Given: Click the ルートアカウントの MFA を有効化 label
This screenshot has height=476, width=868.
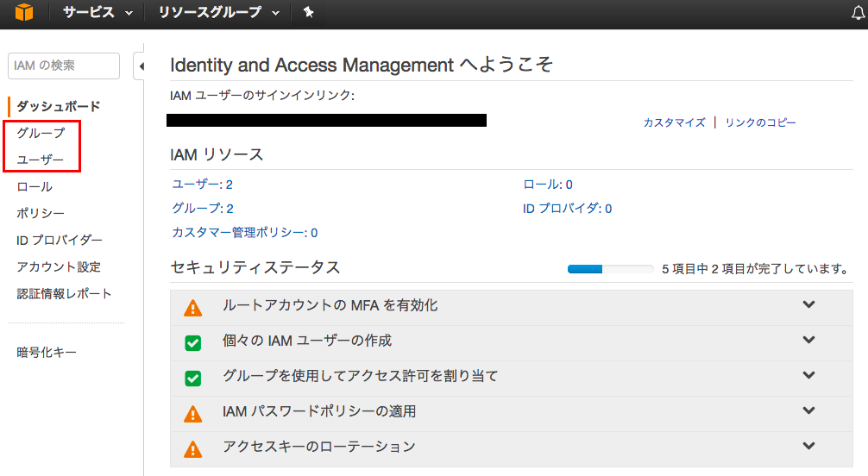Looking at the screenshot, I should tap(330, 305).
